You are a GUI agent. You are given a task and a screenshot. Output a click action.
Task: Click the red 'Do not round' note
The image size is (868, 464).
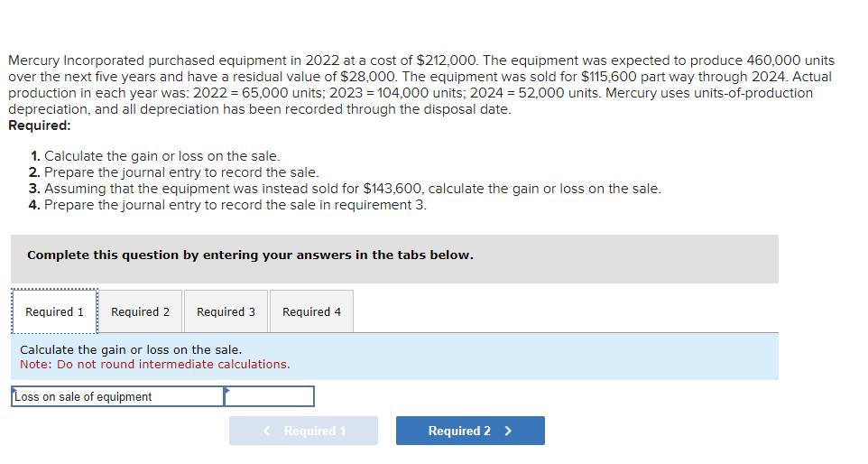point(155,365)
